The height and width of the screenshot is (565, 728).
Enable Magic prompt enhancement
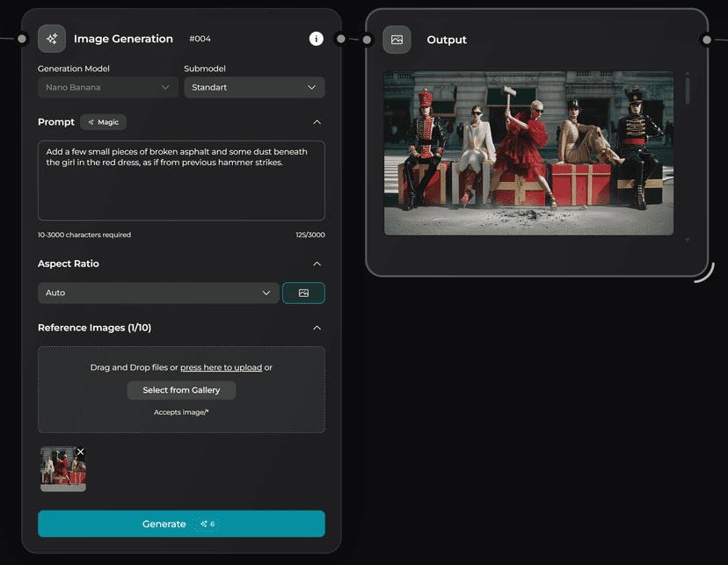point(104,122)
